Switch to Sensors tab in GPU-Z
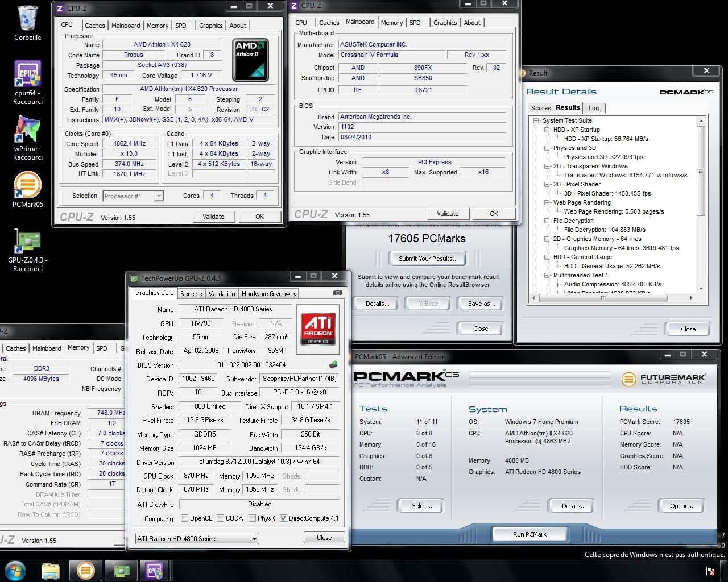 pos(191,294)
